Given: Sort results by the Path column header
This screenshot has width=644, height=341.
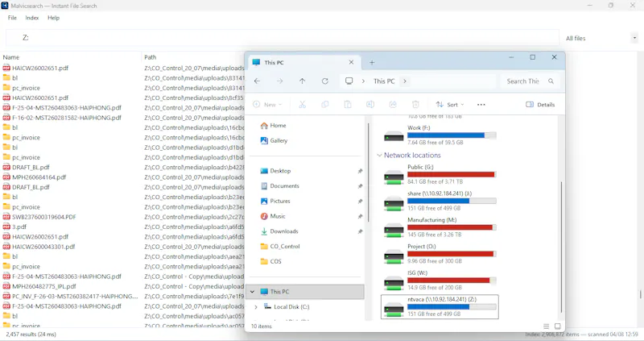Looking at the screenshot, I should pos(151,57).
